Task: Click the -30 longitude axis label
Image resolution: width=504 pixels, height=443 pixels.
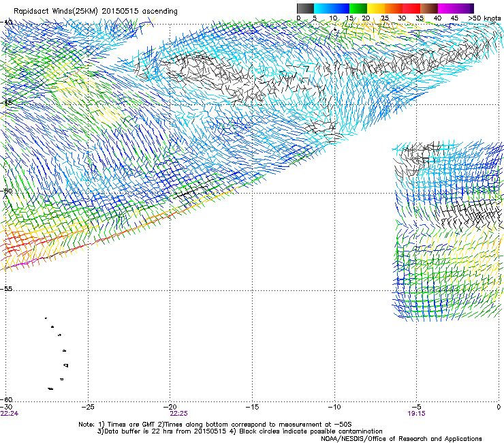Action: click(x=6, y=407)
